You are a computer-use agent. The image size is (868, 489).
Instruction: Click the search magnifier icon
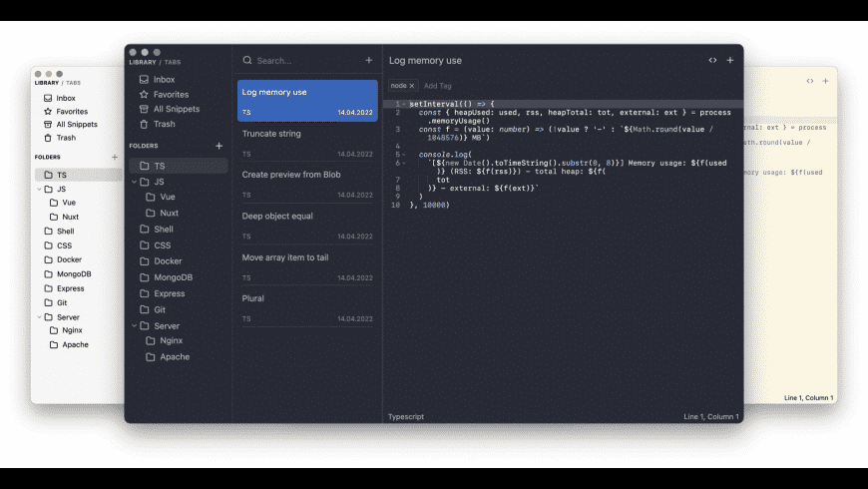click(x=247, y=60)
